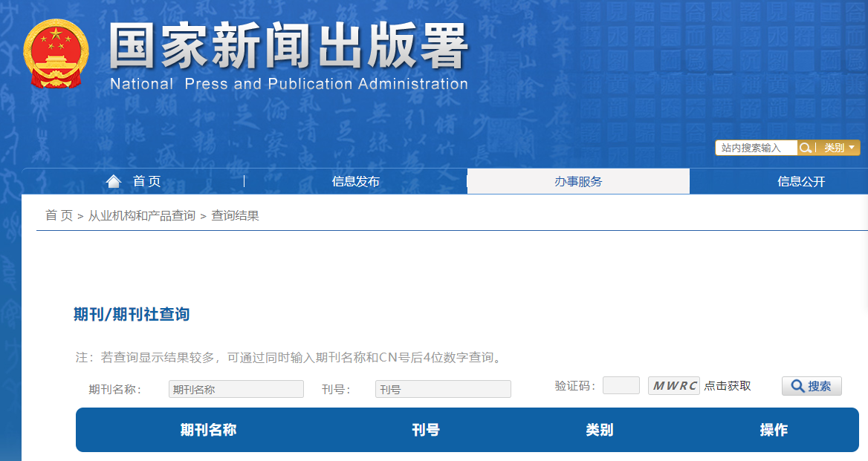Click 点击获取 to refresh the captcha
The height and width of the screenshot is (461, 868).
[728, 386]
